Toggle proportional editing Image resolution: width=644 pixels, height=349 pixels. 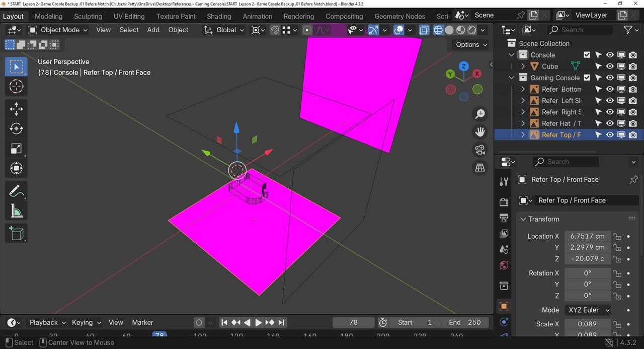click(x=307, y=30)
